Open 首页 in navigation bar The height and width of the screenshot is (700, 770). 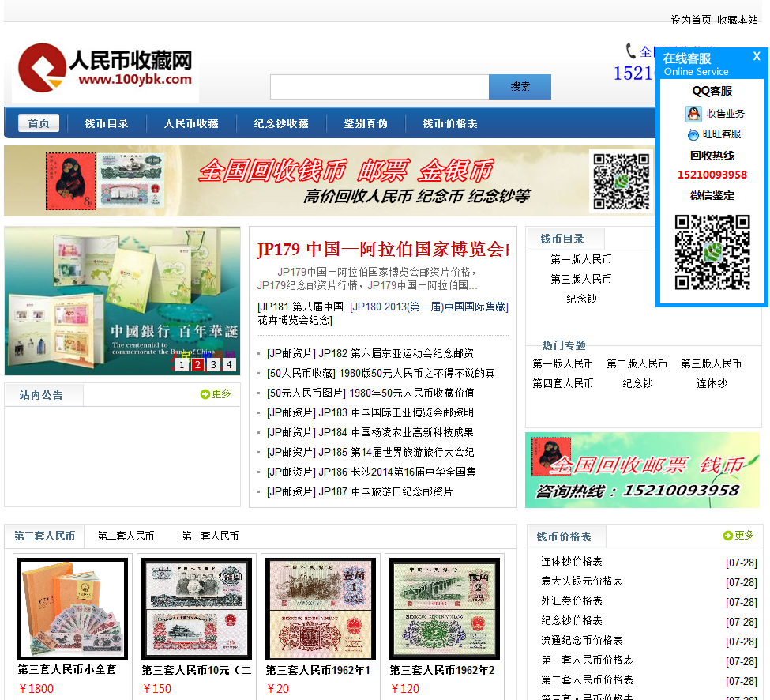point(39,123)
